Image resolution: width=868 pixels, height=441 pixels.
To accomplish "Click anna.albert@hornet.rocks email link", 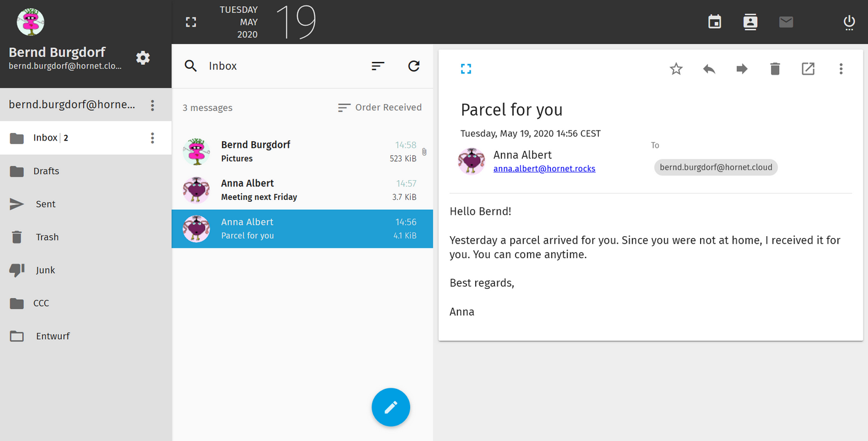I will point(544,168).
